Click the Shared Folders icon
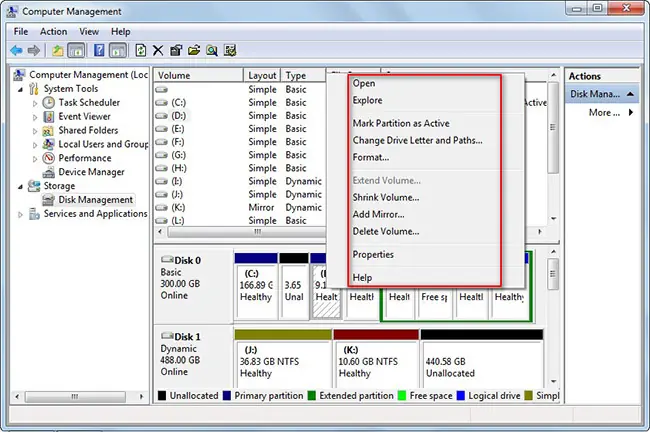The width and height of the screenshot is (650, 432). pyautogui.click(x=49, y=131)
